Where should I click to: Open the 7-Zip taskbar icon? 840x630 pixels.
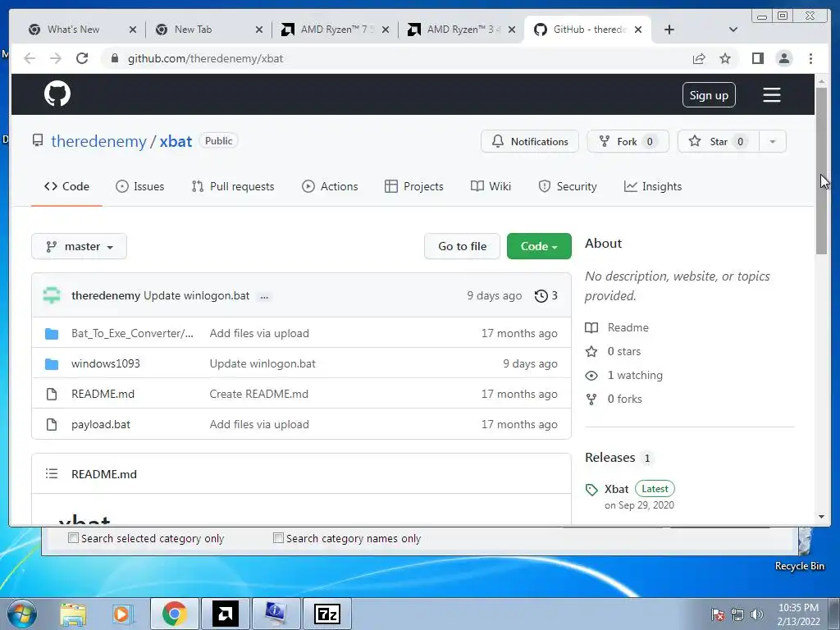tap(326, 614)
